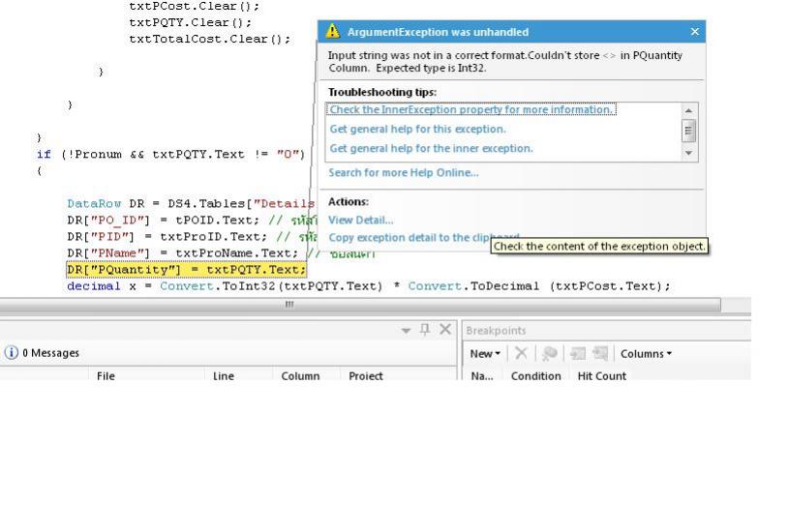This screenshot has width=789, height=532.
Task: Click the exception message text
Action: (x=504, y=62)
